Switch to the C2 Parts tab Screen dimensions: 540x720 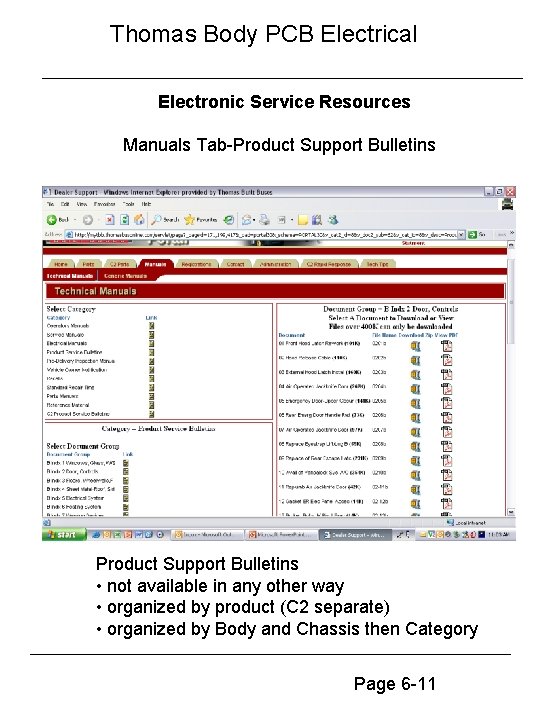[x=119, y=264]
